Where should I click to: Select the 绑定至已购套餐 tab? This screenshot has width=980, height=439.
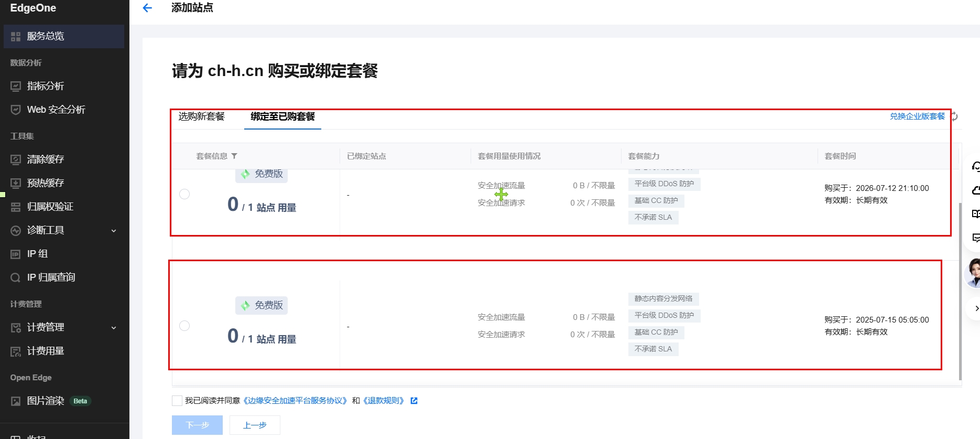pyautogui.click(x=283, y=116)
